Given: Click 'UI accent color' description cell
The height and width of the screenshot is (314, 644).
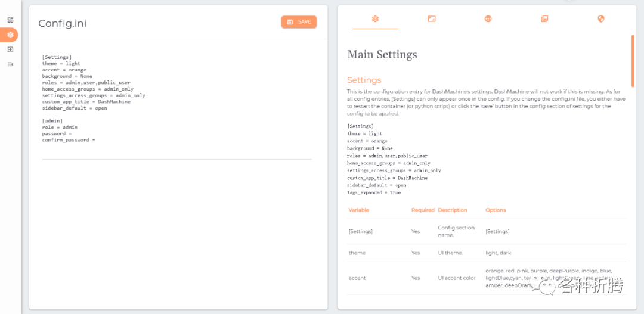Looking at the screenshot, I should [457, 278].
